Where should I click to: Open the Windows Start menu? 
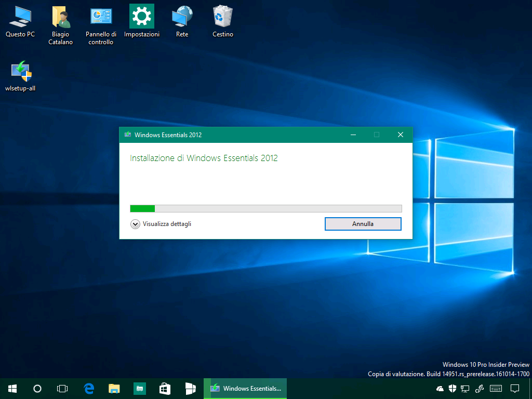12,389
